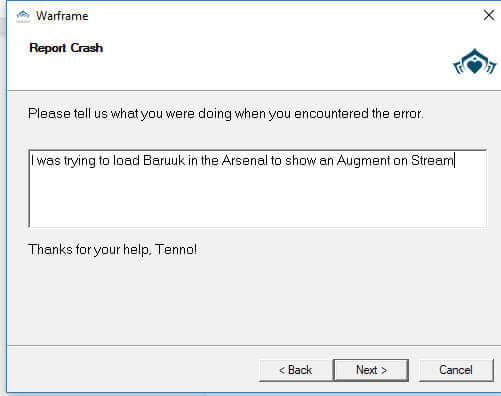501x396 pixels.
Task: Click the "Please tell us what you were doing" prompt
Action: pos(226,114)
